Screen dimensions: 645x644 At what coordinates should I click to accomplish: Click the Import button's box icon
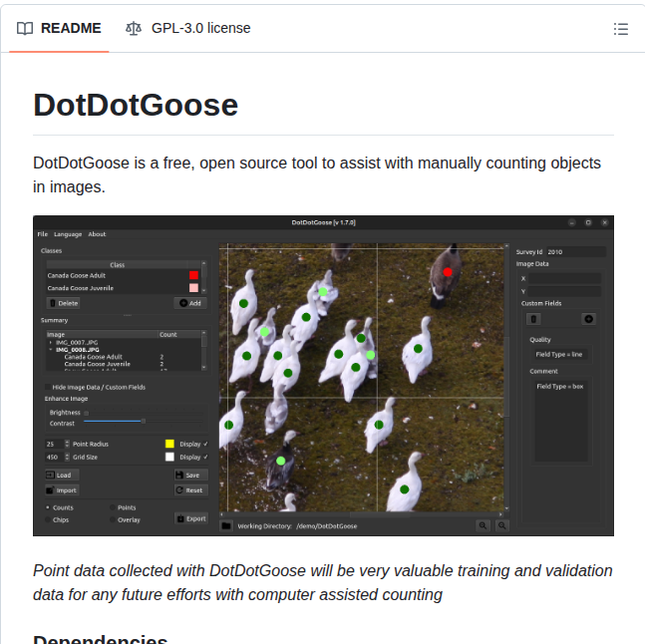point(50,490)
